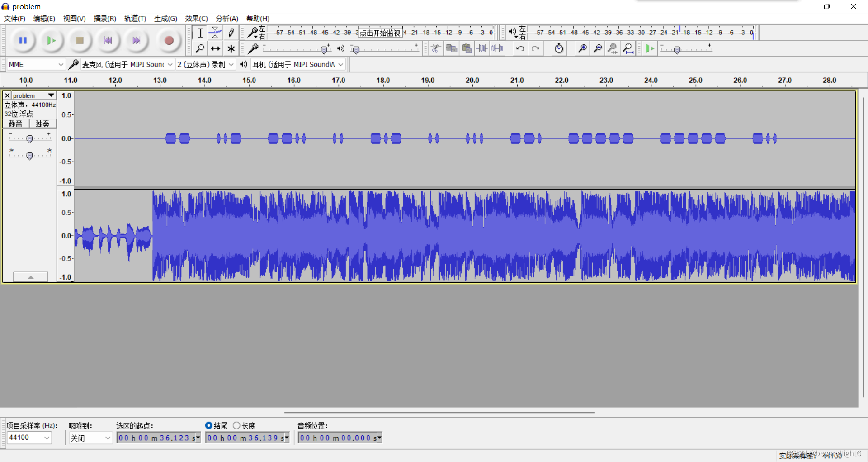868x462 pixels.
Task: Skip to end of the project
Action: tap(136, 40)
